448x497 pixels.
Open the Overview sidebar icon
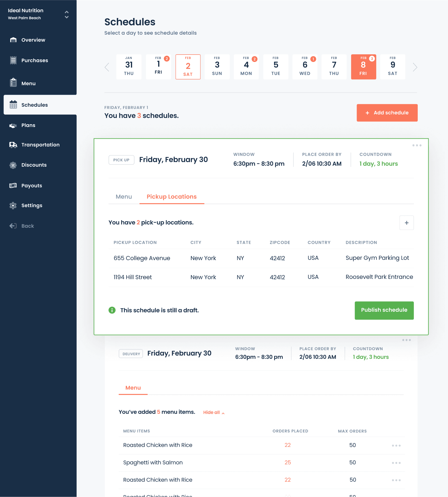13,40
